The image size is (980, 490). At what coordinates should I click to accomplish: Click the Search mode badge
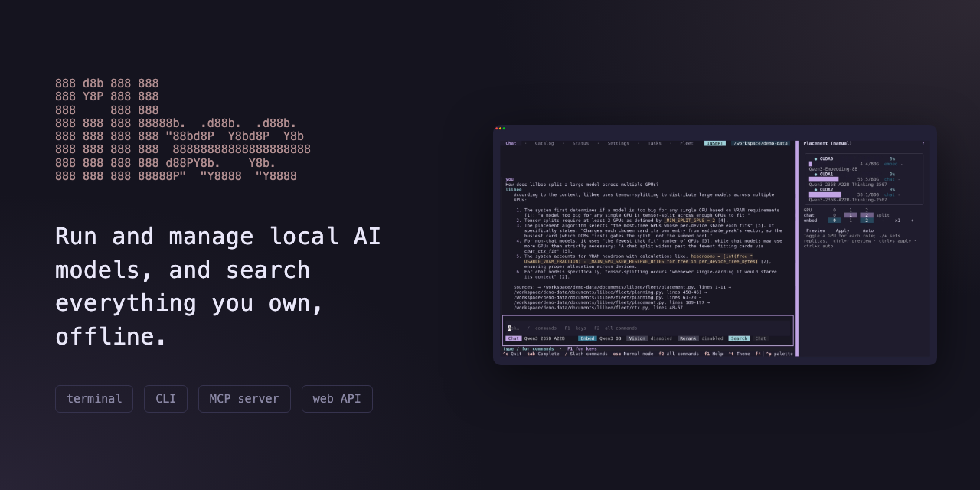tap(739, 338)
